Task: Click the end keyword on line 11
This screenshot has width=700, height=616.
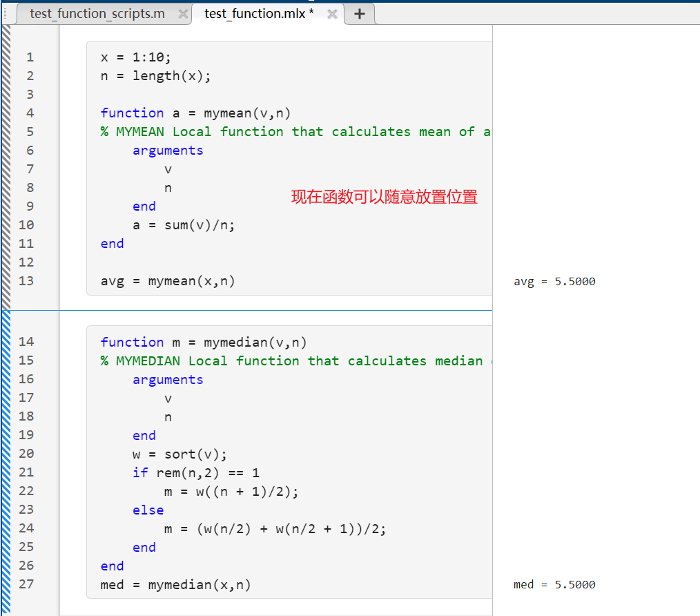Action: pyautogui.click(x=112, y=243)
